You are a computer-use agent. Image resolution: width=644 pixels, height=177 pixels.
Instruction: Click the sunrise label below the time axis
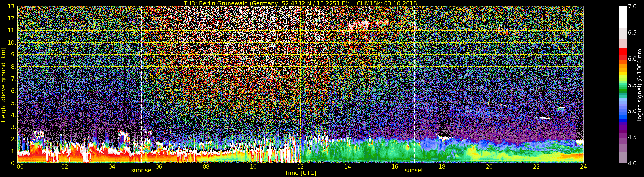141,171
